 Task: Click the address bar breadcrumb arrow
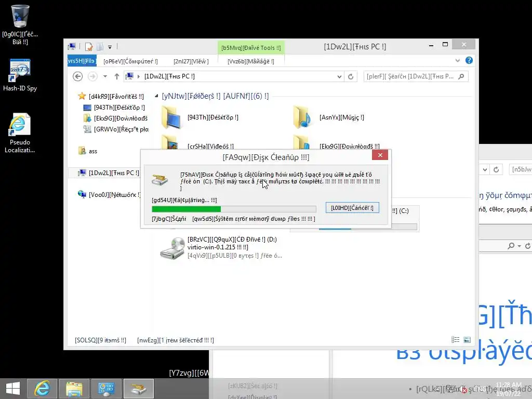click(138, 76)
